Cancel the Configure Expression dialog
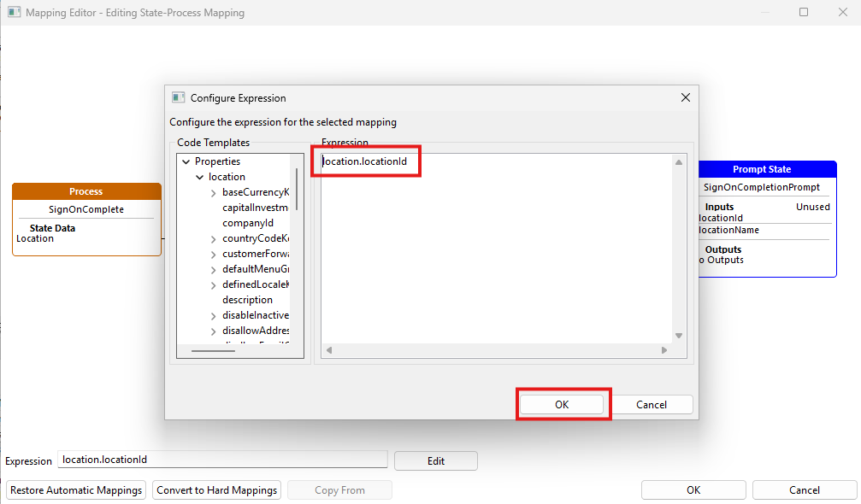Viewport: 861px width, 504px height. [x=652, y=404]
